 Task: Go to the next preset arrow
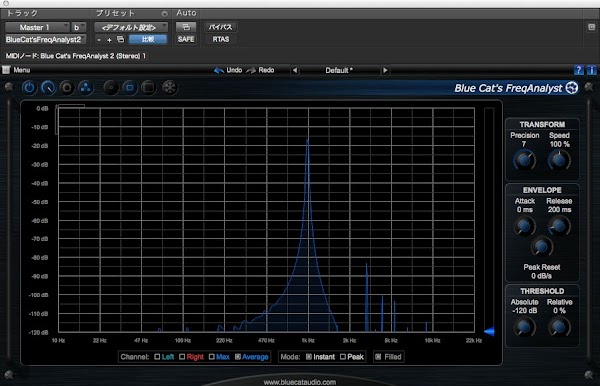tap(385, 70)
